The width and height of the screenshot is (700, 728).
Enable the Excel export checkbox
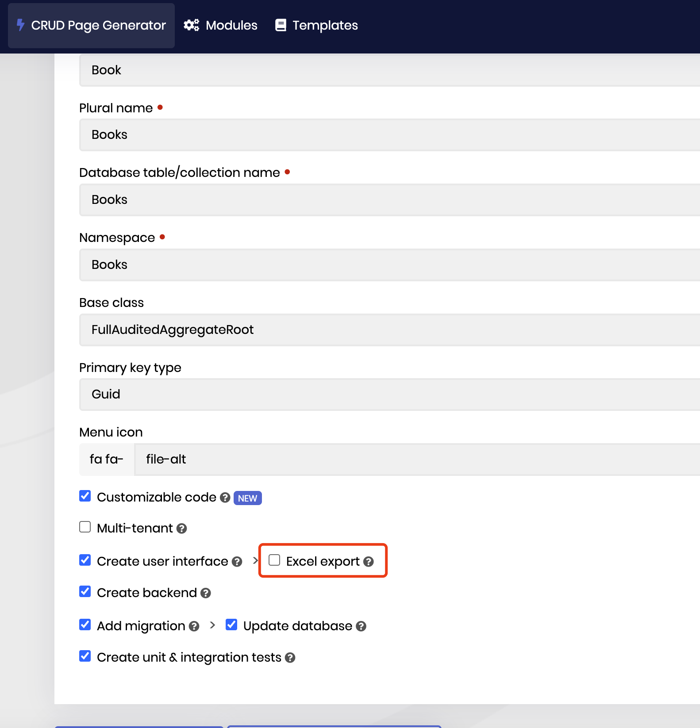tap(274, 560)
